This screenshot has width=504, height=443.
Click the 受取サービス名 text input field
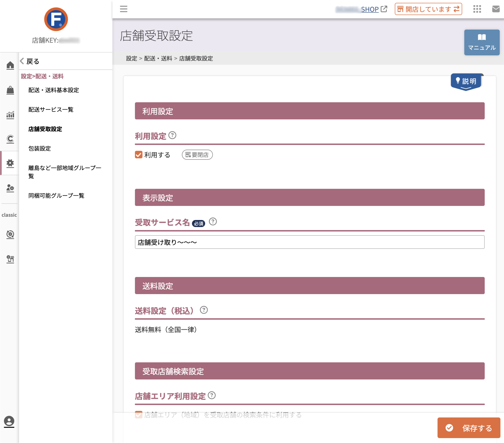310,242
